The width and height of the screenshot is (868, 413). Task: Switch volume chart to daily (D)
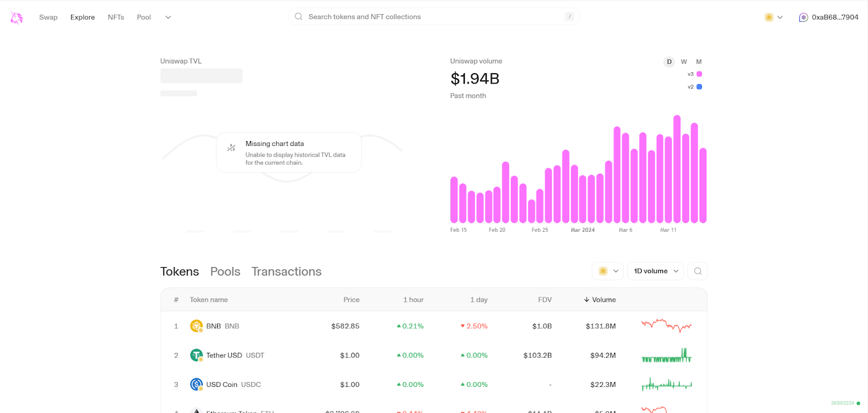point(669,62)
